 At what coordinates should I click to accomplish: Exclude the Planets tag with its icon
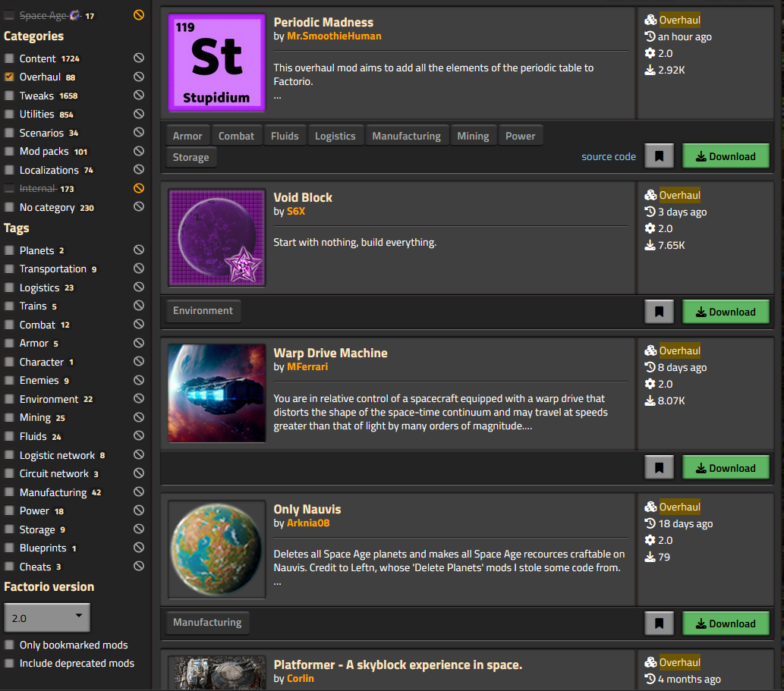138,250
